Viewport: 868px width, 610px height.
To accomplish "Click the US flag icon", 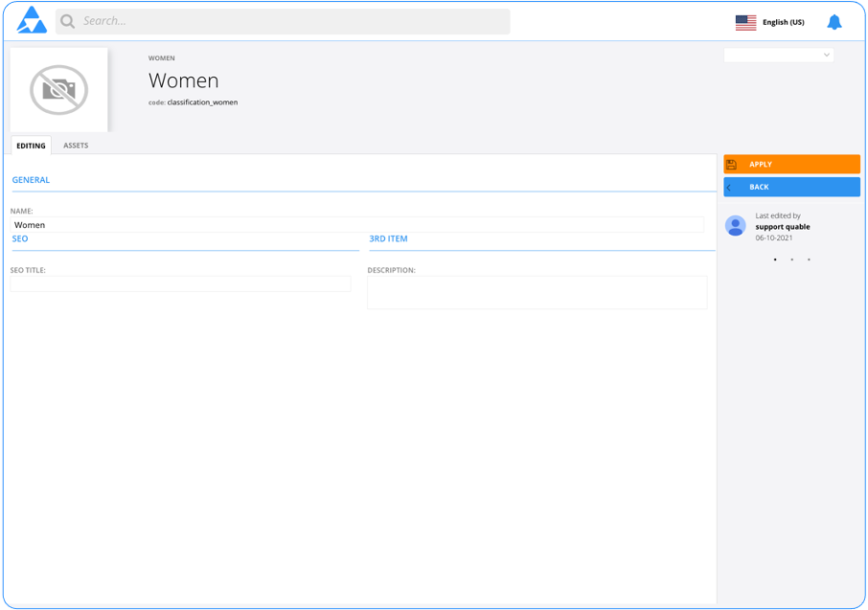I will (x=745, y=22).
